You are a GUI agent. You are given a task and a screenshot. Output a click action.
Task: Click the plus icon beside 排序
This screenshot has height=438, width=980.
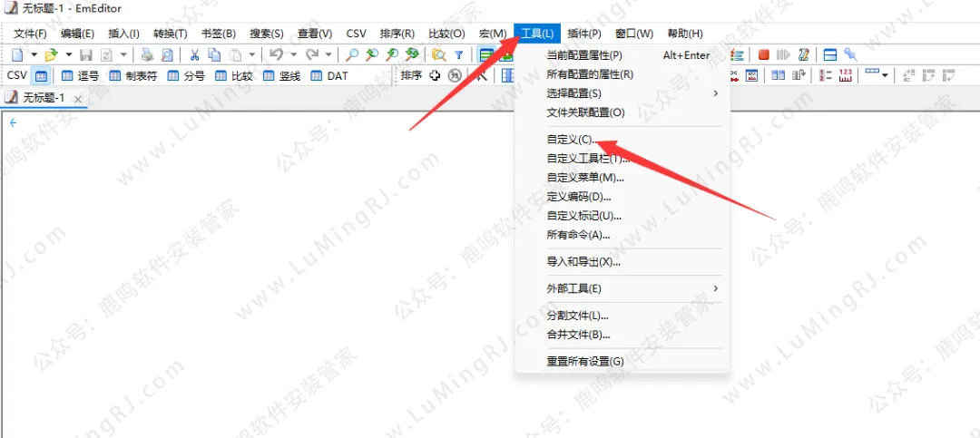coord(435,76)
